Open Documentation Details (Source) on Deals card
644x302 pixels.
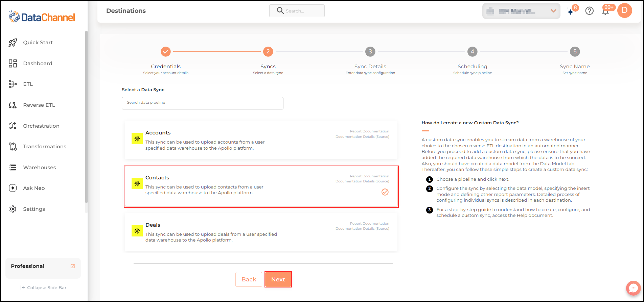[x=362, y=229]
